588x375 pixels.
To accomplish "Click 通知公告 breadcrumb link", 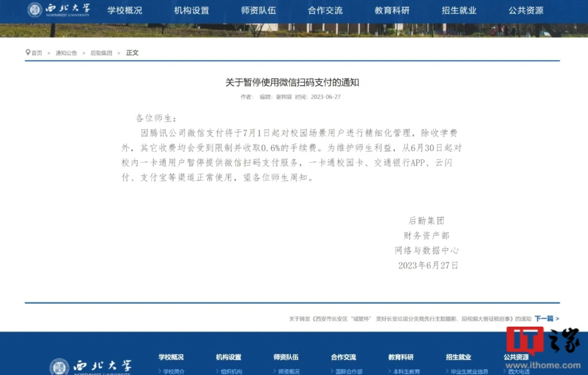I will tap(66, 53).
